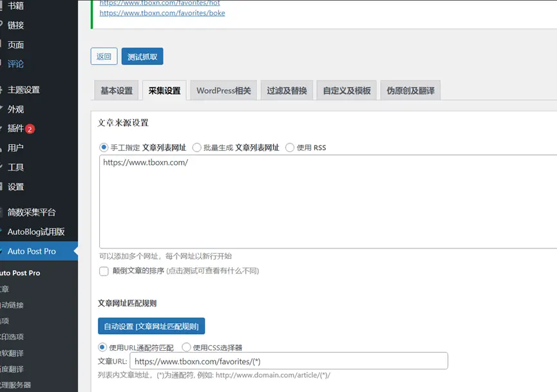The width and height of the screenshot is (557, 392).
Task: Switch to the 自定义及模板 tab
Action: click(346, 91)
